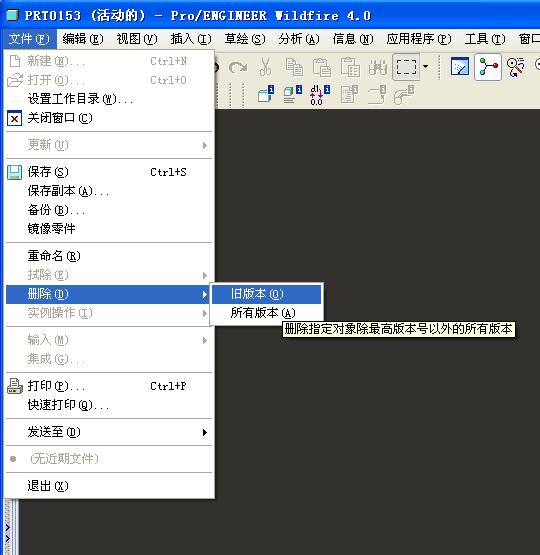Choose Save a Copy (保存副本)
The height and width of the screenshot is (555, 540).
[x=110, y=191]
